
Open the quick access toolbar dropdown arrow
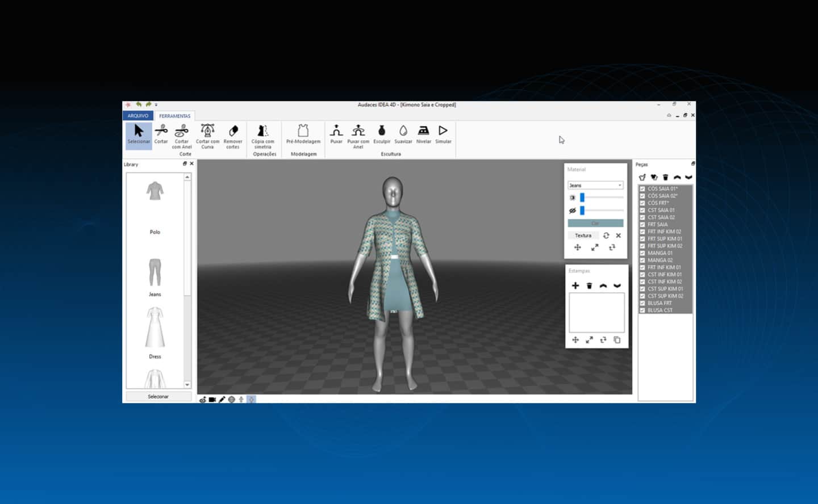click(x=156, y=105)
